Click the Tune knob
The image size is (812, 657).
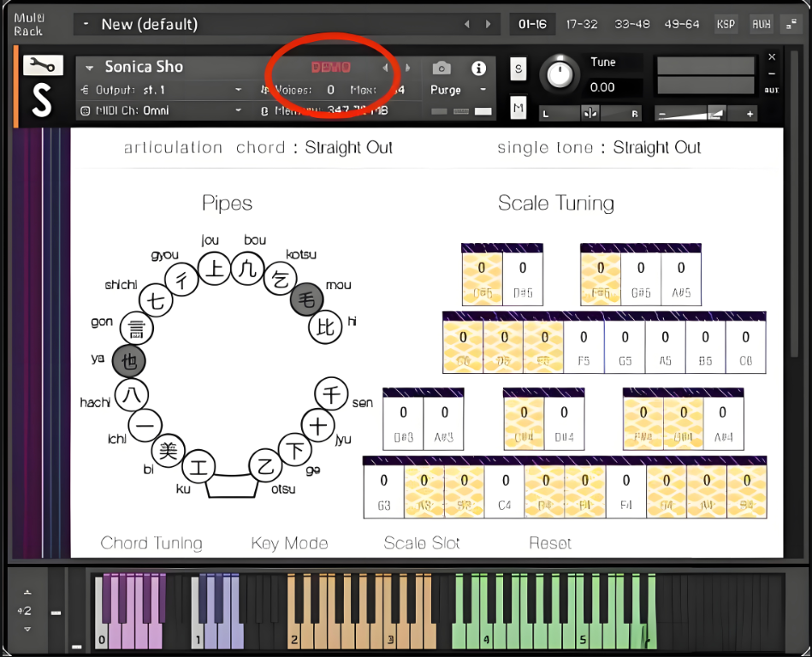[x=561, y=75]
